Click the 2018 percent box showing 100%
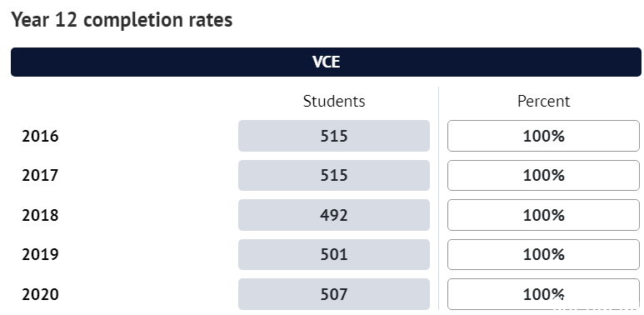The image size is (644, 315). 543,215
